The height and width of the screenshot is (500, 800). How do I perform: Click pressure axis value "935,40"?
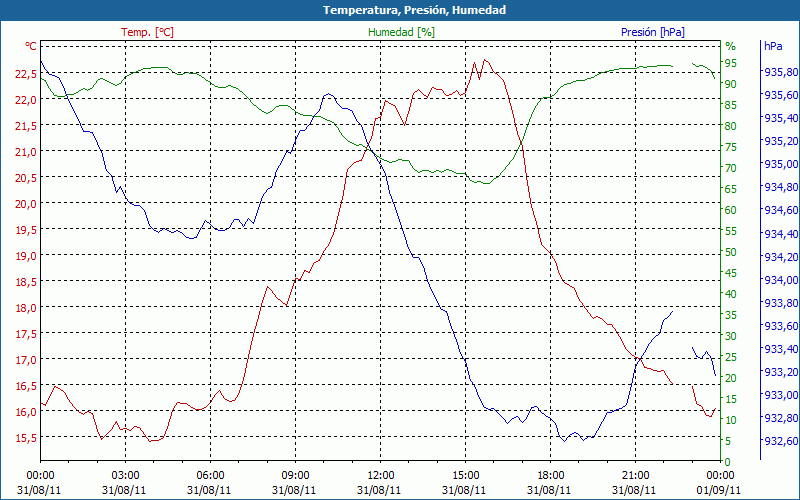781,118
